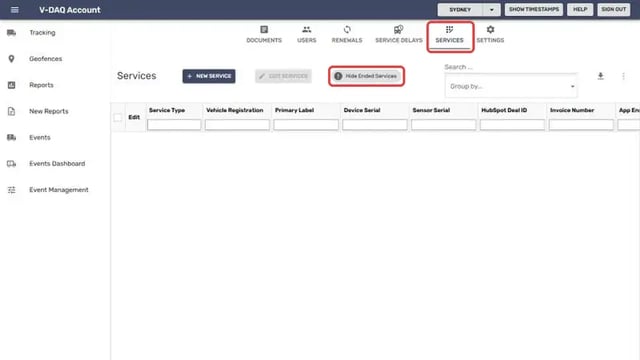Open the vertical three-dot options menu
Viewport: 640px width, 360px height.
tap(623, 76)
